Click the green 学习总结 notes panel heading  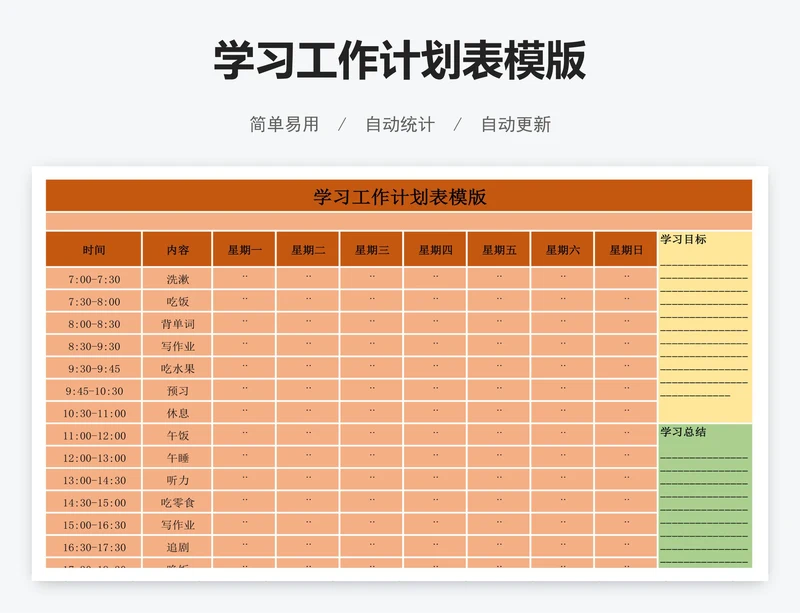[x=684, y=432]
